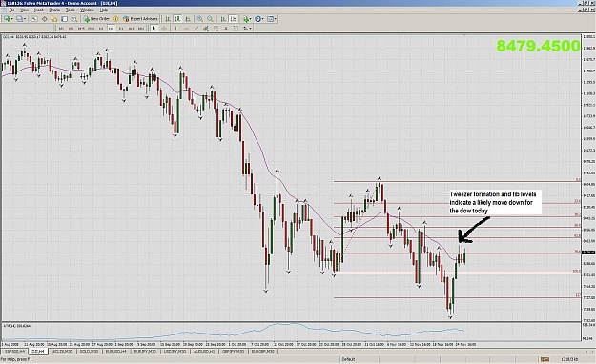Screen dimensions: 596x364
Task: Select the H4 timeframe button
Action: [x=111, y=29]
